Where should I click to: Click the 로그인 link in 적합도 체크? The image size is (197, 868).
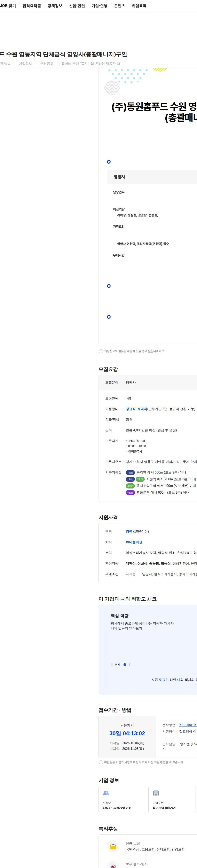pyautogui.click(x=164, y=680)
